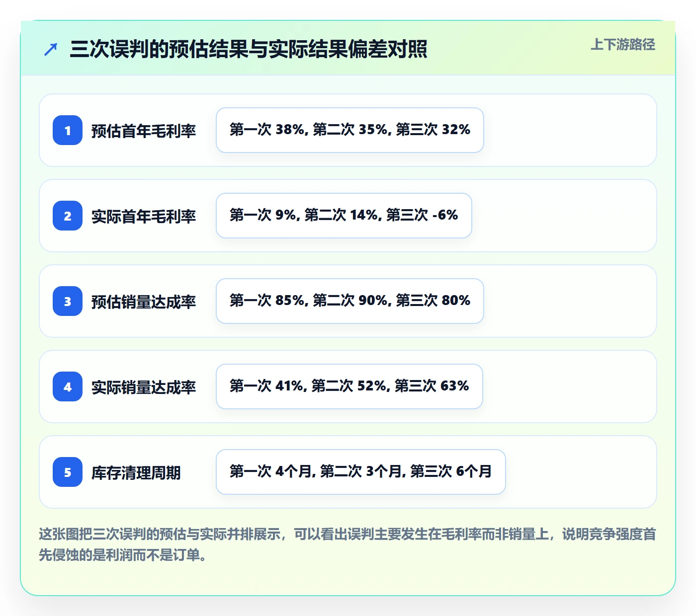Click value box 第一次 41%, 第二次 52%, 第三次 63%

point(349,386)
